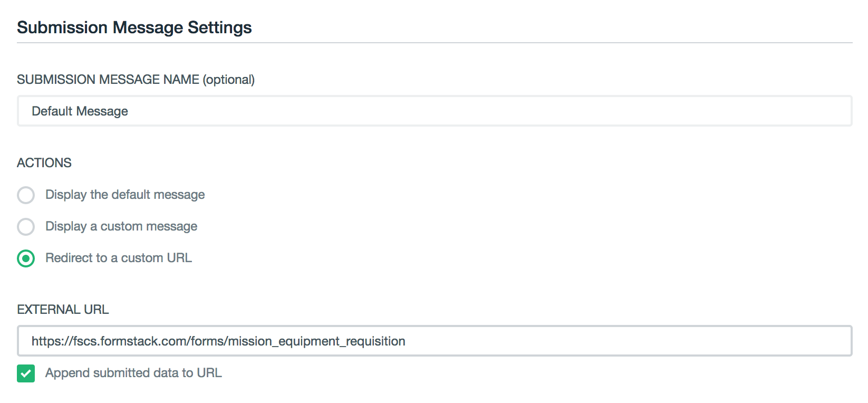
Task: Click the "Display a custom message" label text
Action: point(121,226)
